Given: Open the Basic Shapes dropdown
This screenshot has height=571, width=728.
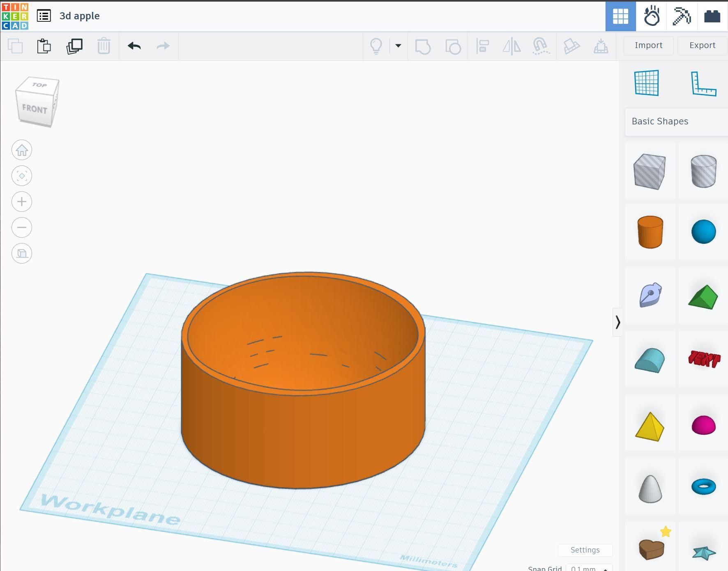Looking at the screenshot, I should click(x=676, y=122).
